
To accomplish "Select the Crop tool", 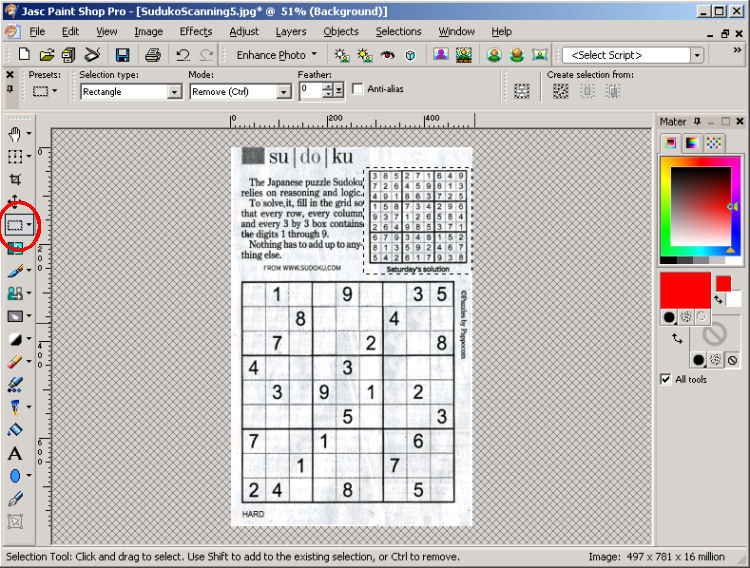I will coord(15,179).
